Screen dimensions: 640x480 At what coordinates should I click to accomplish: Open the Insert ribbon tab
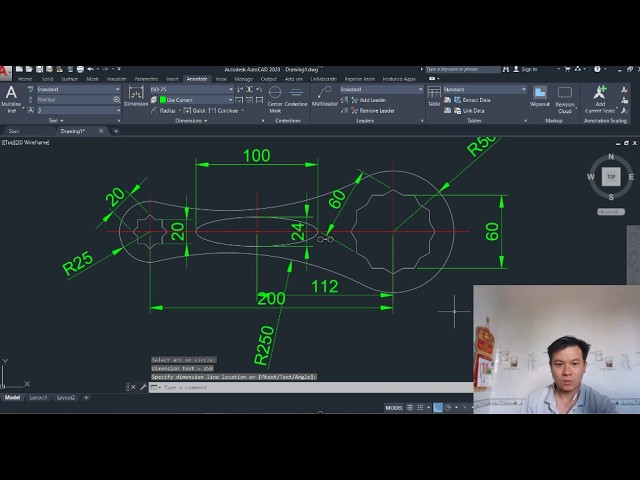pos(172,79)
